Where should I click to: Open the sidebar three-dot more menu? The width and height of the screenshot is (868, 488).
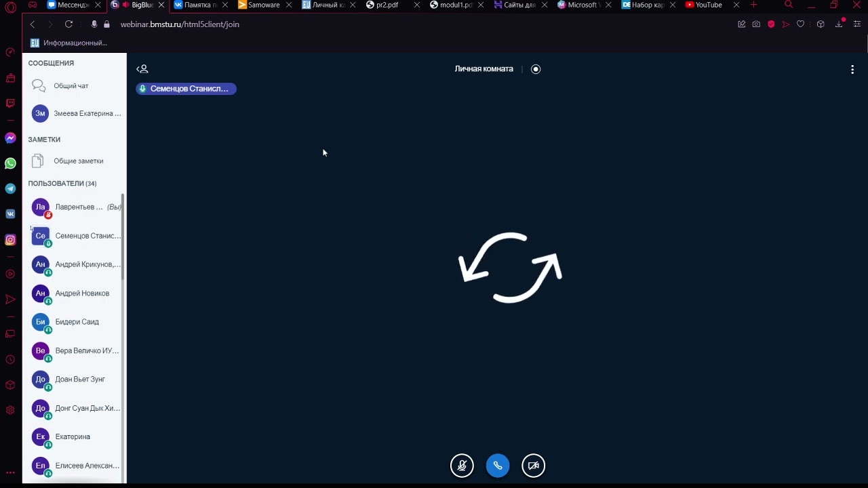pos(10,473)
